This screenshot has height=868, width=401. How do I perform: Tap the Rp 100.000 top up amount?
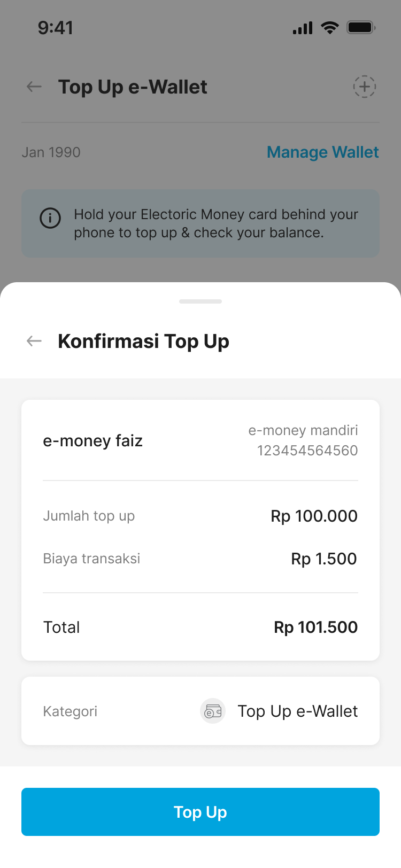tap(314, 516)
